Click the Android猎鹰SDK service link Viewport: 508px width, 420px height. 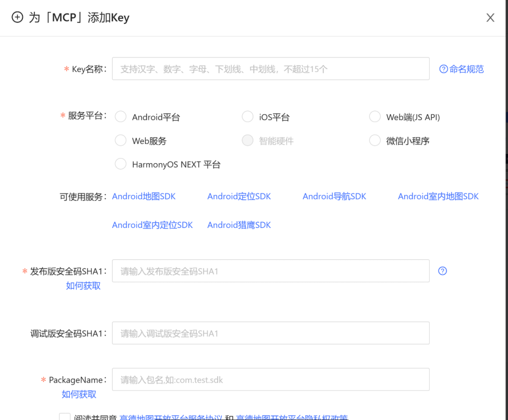coord(239,225)
